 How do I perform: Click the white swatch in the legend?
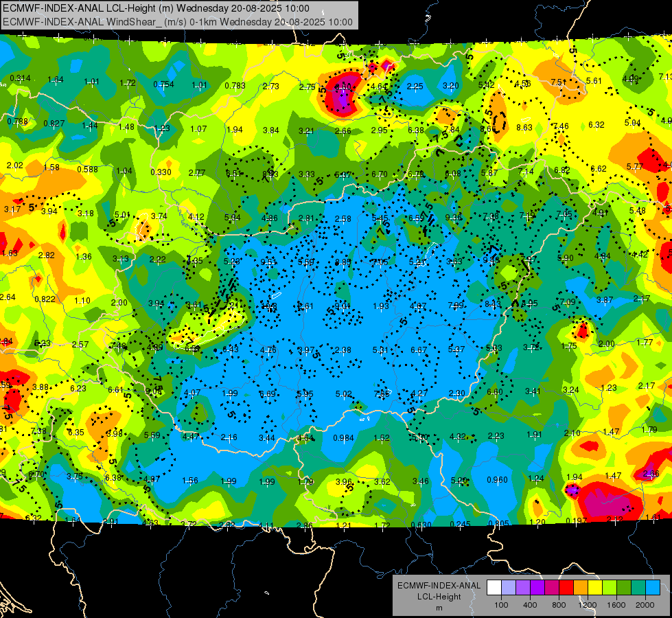tap(494, 588)
